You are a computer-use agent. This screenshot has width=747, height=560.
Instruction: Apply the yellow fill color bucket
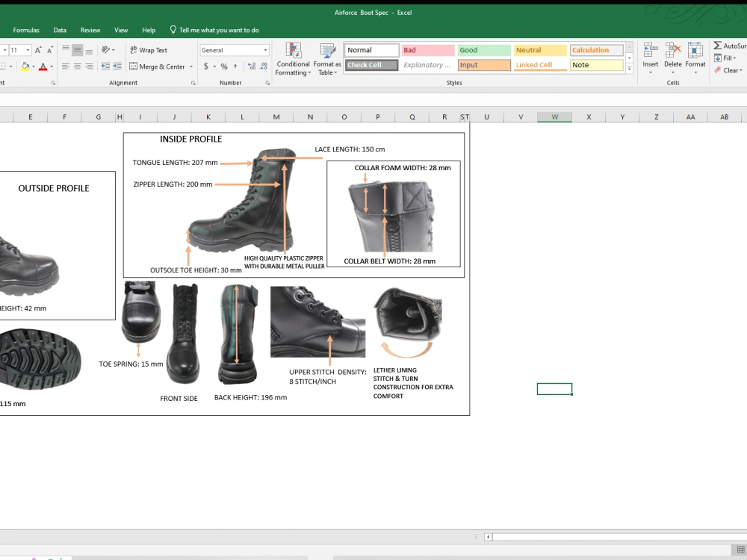coord(25,66)
